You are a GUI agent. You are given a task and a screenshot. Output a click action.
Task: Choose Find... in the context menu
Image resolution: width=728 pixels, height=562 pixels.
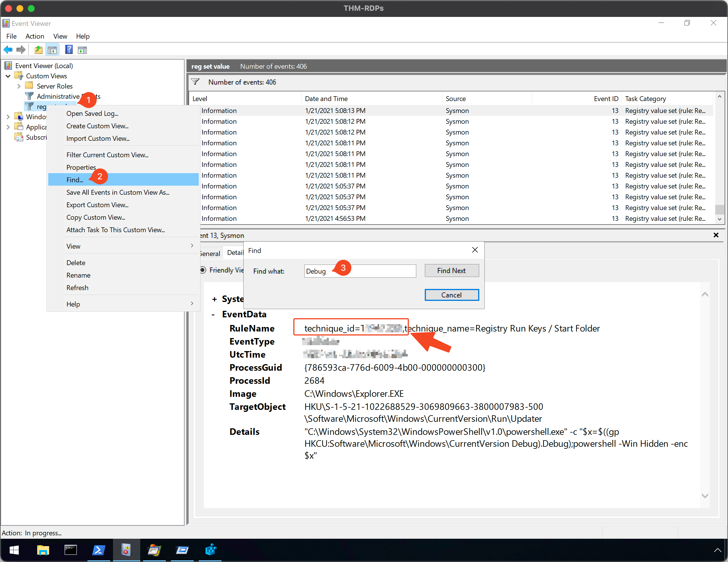[123, 180]
